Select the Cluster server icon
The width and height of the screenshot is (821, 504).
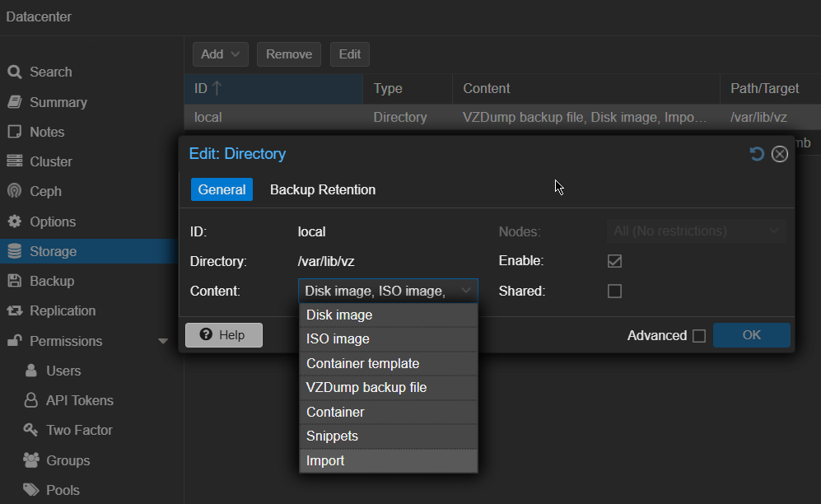(14, 161)
